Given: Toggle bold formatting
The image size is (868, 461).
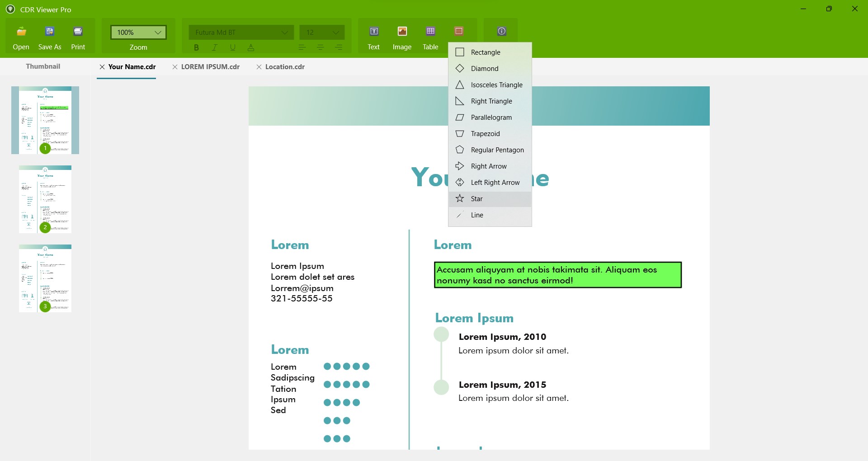Looking at the screenshot, I should [196, 47].
